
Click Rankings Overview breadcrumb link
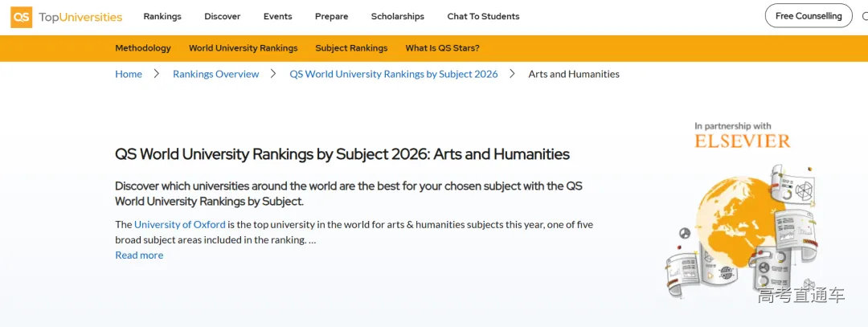pos(216,74)
